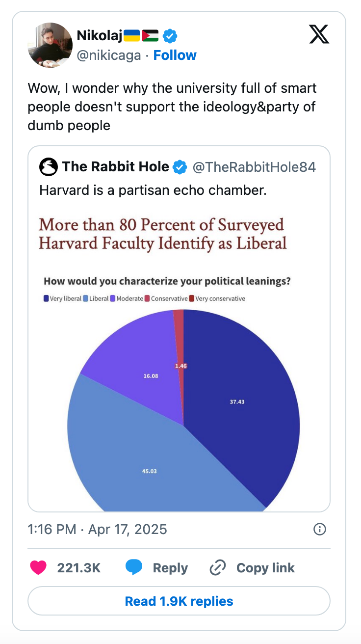Open the info icon next to the timestamp
The image size is (361, 644).
click(x=319, y=530)
